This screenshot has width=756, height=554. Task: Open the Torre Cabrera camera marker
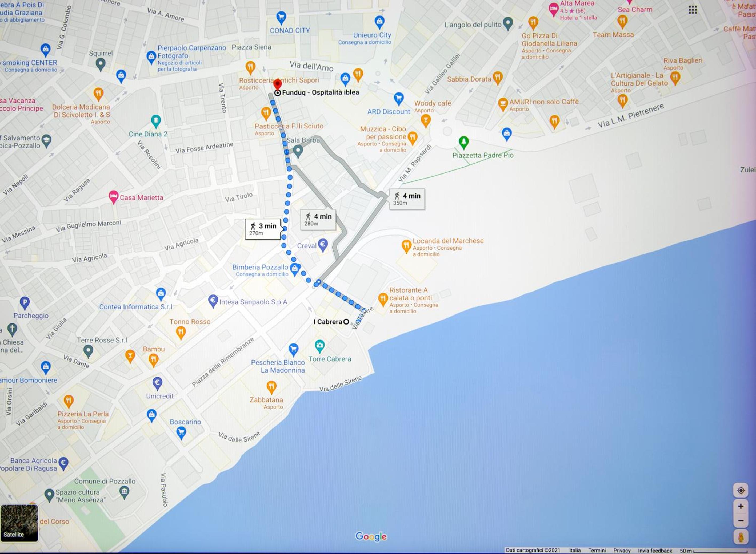(x=319, y=346)
